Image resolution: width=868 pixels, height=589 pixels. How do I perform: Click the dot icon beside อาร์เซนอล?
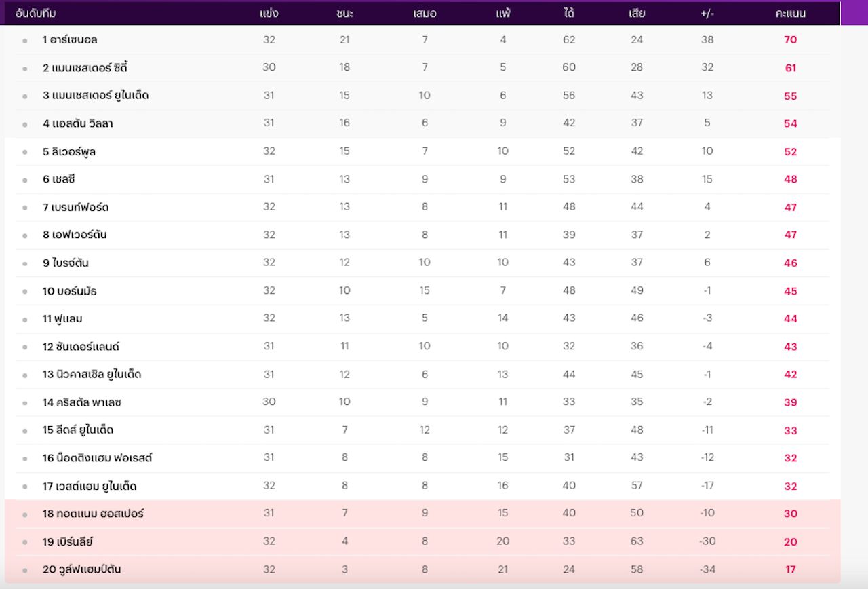[x=25, y=41]
